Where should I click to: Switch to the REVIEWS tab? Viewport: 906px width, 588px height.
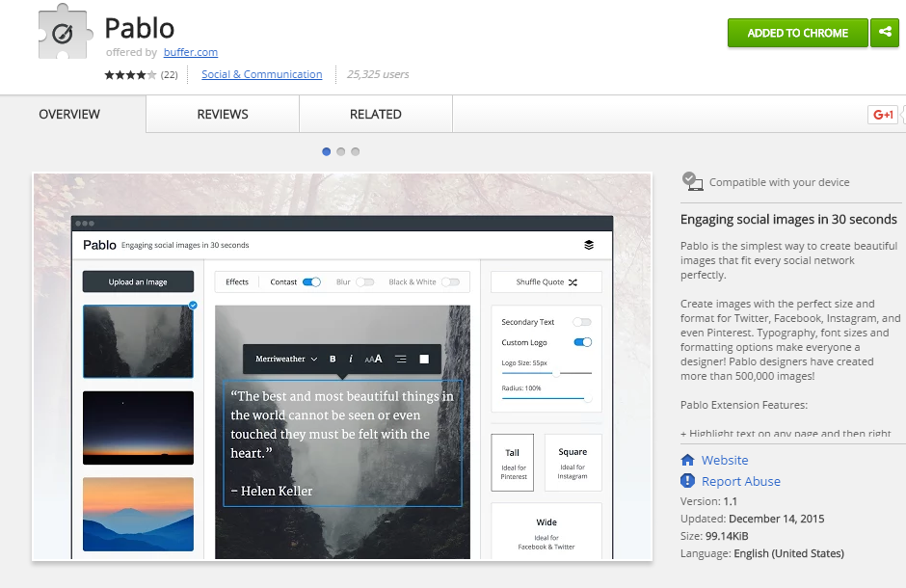coord(222,114)
